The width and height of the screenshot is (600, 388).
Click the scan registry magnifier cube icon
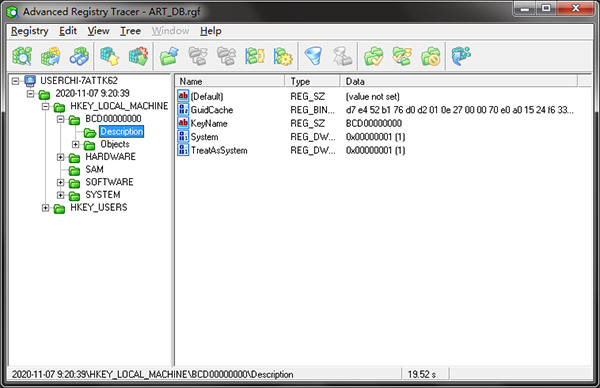pyautogui.click(x=22, y=56)
